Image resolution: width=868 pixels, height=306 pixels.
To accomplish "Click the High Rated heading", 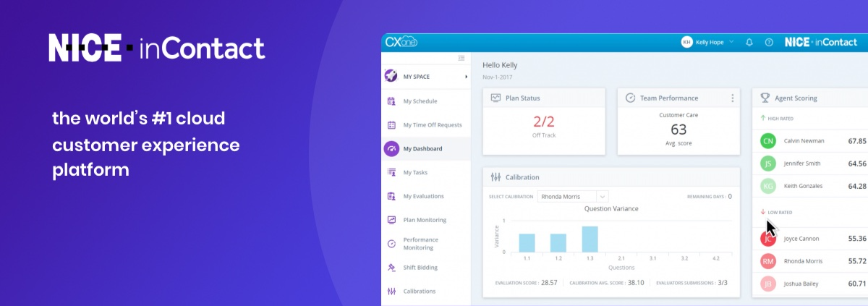I will [x=780, y=118].
